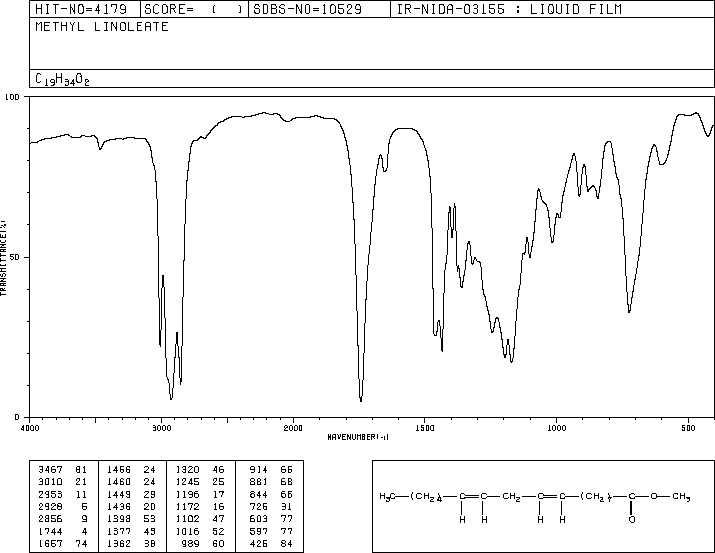715x553 pixels.
Task: Click the 4000 wavenumber axis label
Action: pyautogui.click(x=30, y=428)
